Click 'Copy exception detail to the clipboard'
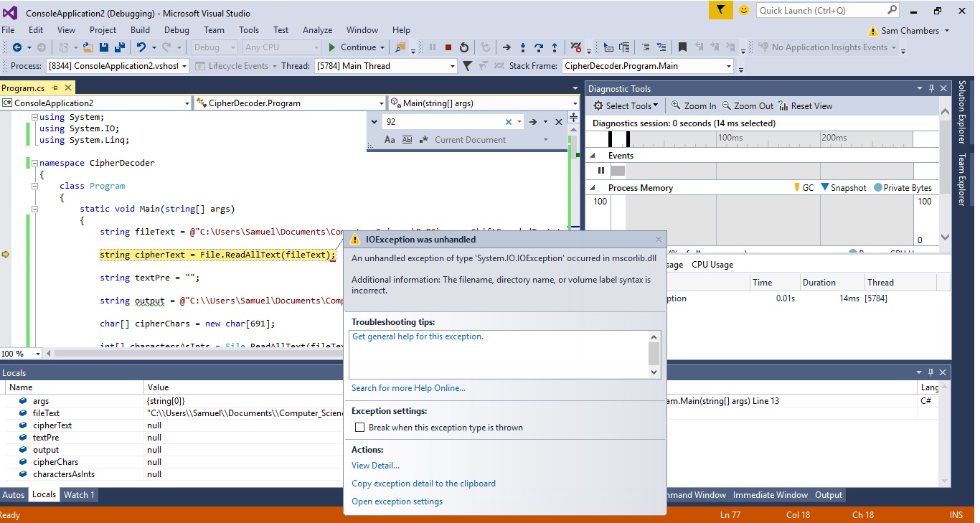This screenshot has width=980, height=523. (423, 484)
